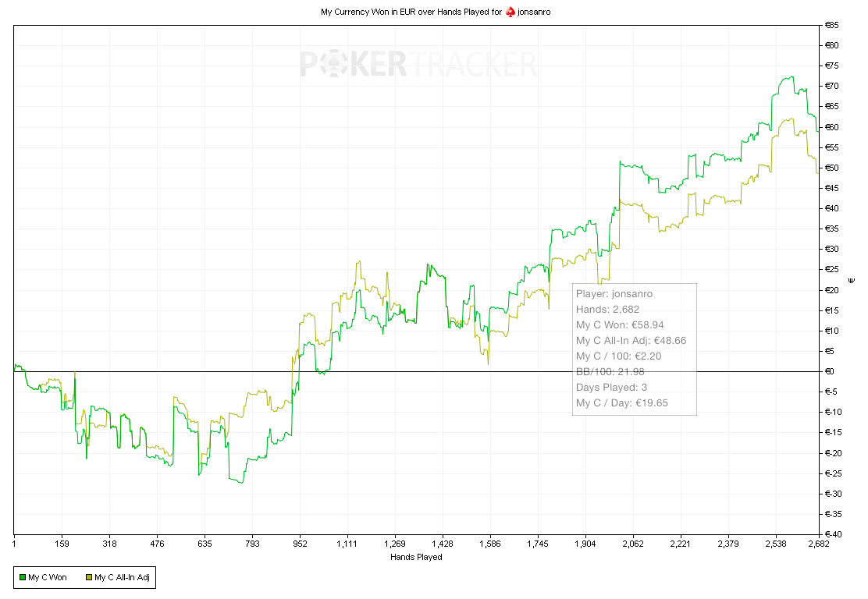This screenshot has height=599, width=868.
Task: Click the € axis unit symbol
Action: pyautogui.click(x=852, y=281)
